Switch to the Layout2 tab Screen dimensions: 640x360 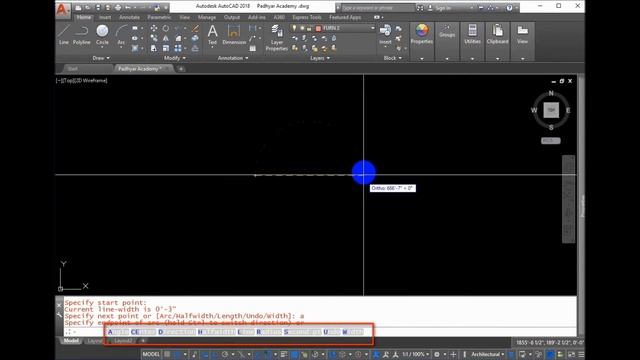[x=123, y=341]
